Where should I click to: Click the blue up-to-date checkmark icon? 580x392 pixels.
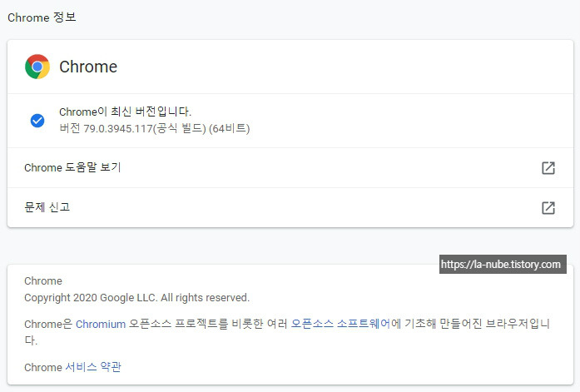pos(37,120)
